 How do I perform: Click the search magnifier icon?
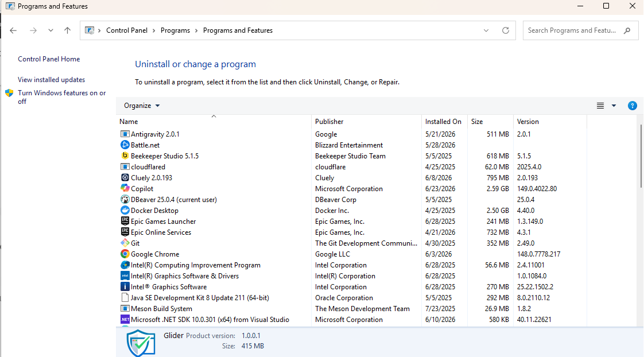click(627, 30)
